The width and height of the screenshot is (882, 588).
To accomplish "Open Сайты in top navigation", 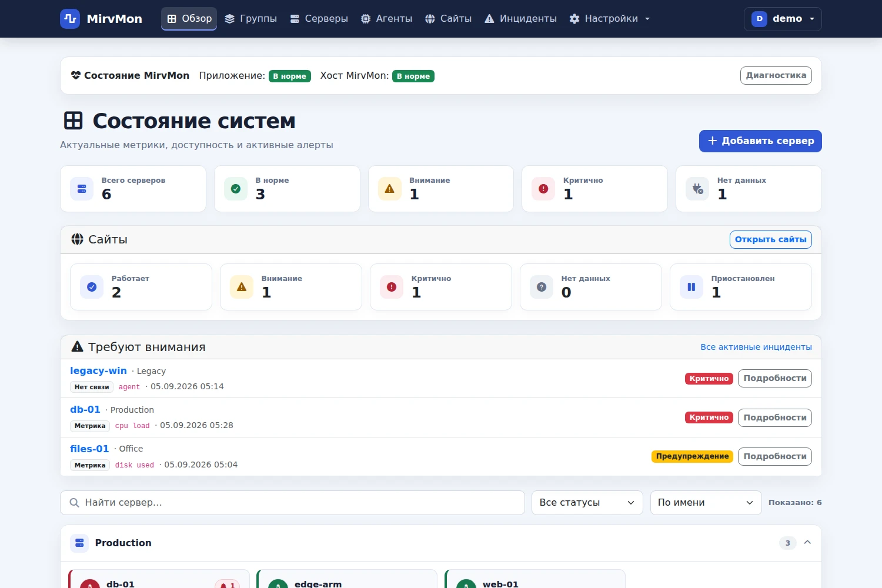I will [448, 19].
